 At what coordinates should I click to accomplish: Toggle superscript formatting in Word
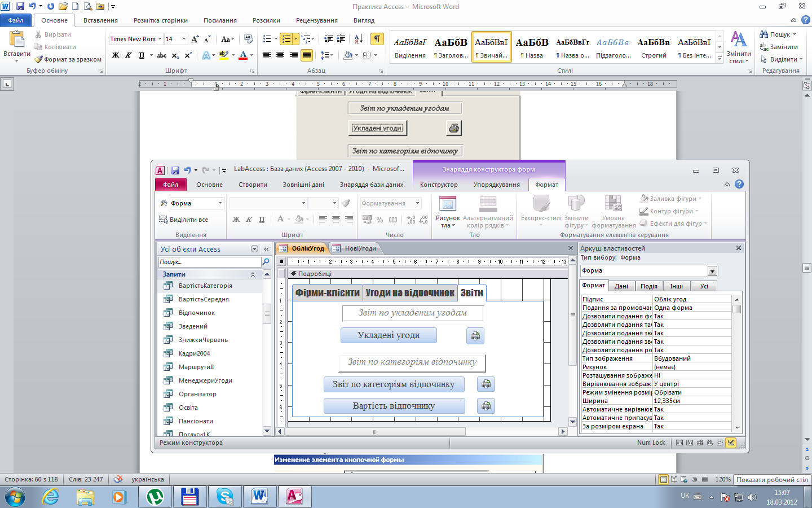tap(188, 55)
